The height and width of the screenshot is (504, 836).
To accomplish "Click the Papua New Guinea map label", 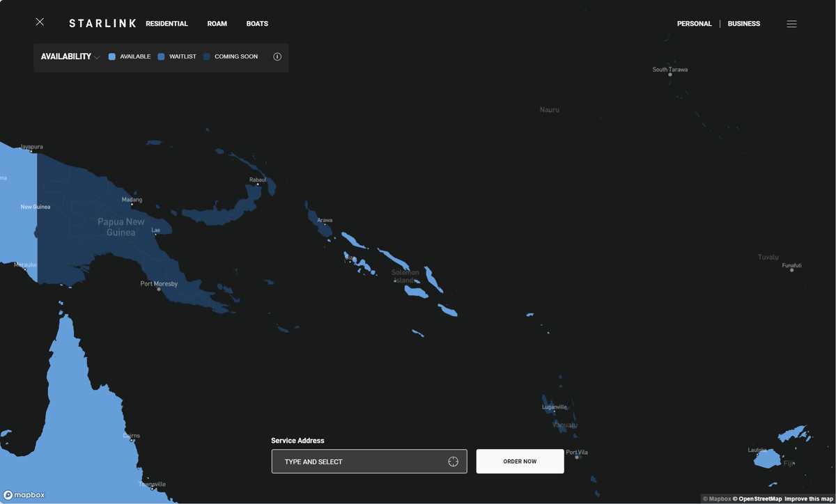I will (121, 227).
